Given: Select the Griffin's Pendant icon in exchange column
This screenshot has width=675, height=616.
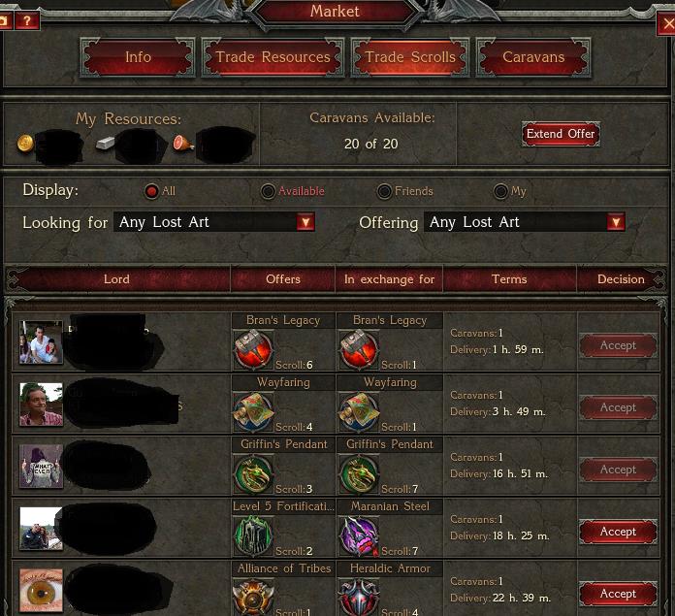Looking at the screenshot, I should click(x=359, y=474).
